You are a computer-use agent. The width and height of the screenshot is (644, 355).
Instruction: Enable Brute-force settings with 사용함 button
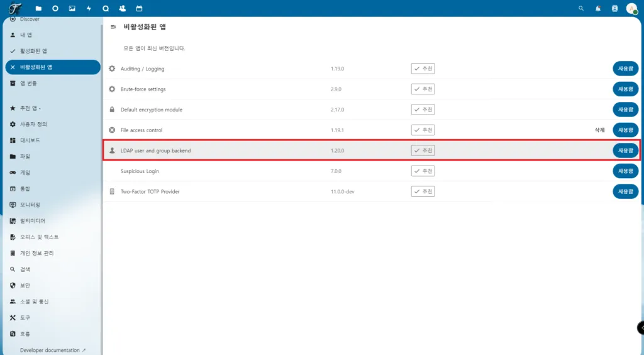point(626,89)
